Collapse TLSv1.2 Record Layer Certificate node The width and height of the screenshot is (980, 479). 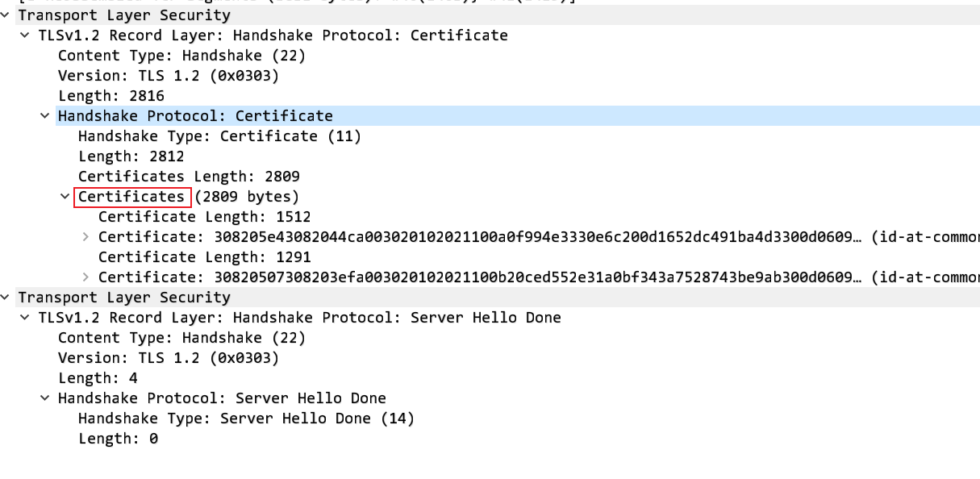click(x=26, y=35)
